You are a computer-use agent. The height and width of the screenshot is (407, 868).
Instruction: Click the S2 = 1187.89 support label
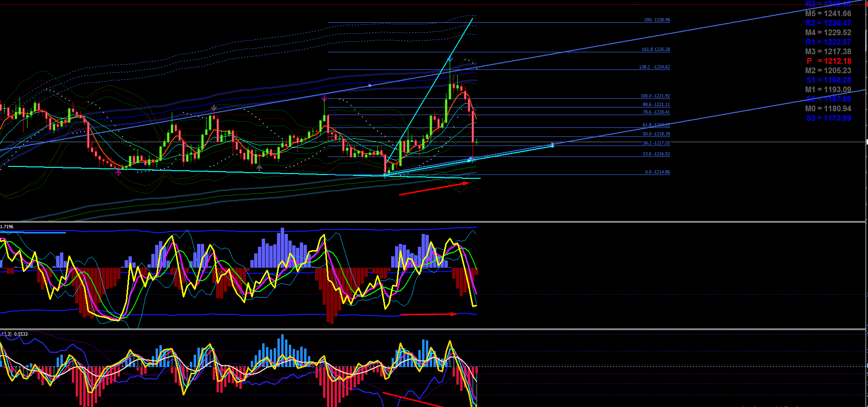(829, 99)
